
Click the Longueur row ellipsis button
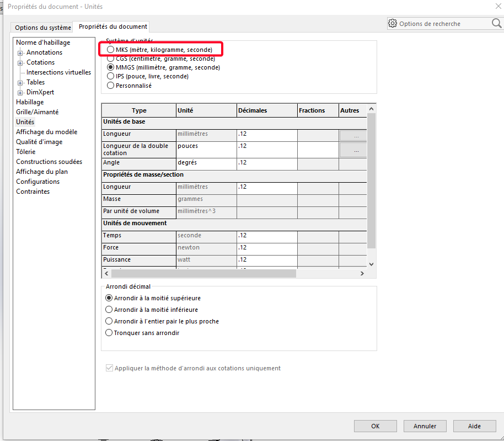pos(353,135)
